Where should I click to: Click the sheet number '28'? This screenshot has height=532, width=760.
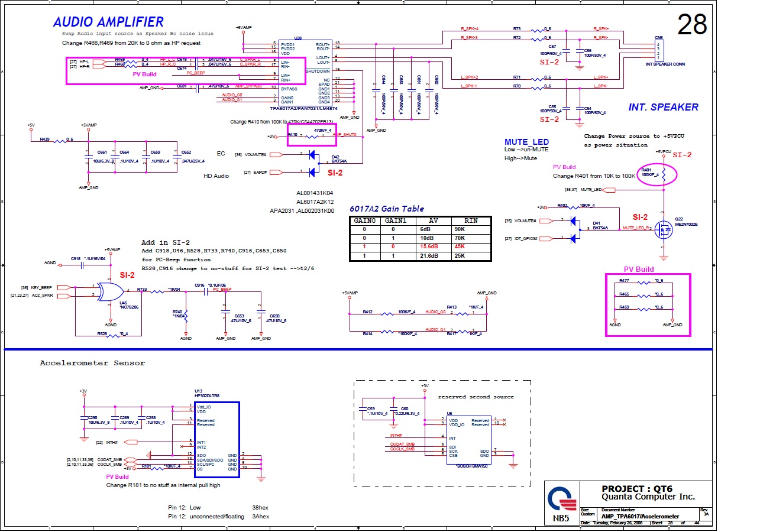[x=692, y=25]
